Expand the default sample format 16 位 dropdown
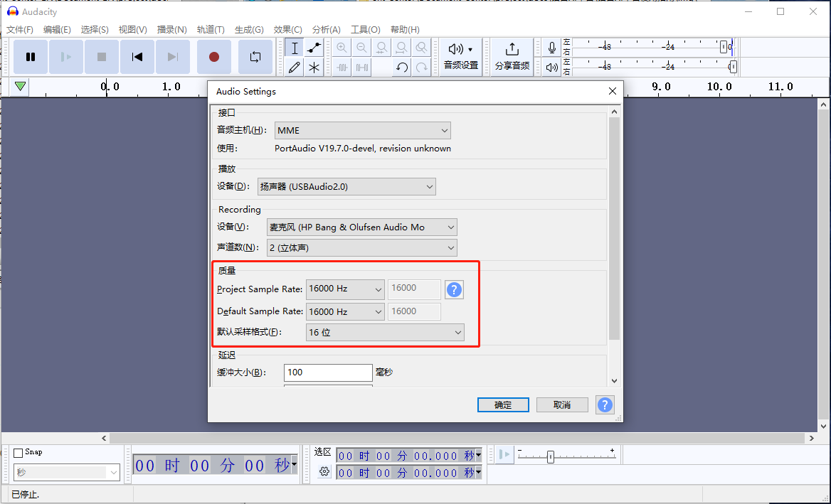 point(384,333)
